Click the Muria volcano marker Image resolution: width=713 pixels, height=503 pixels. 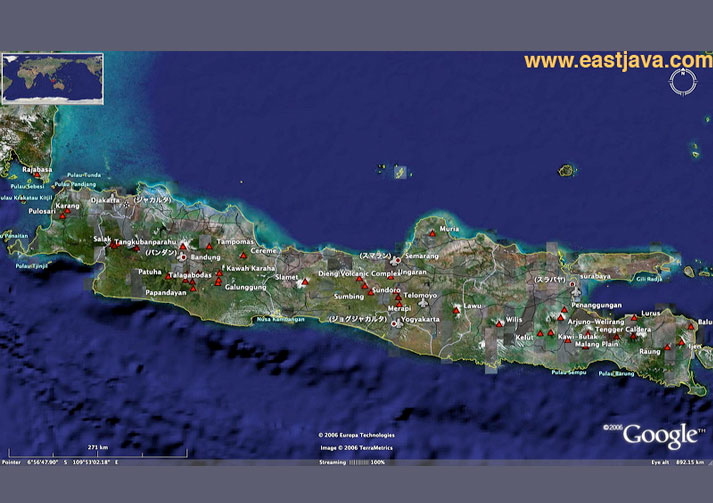click(x=432, y=232)
